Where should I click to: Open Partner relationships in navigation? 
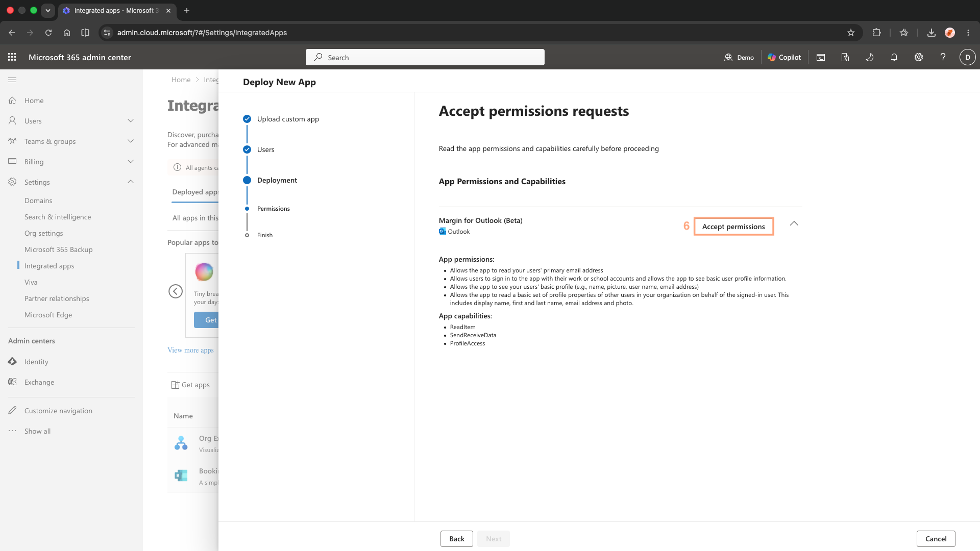tap(57, 298)
